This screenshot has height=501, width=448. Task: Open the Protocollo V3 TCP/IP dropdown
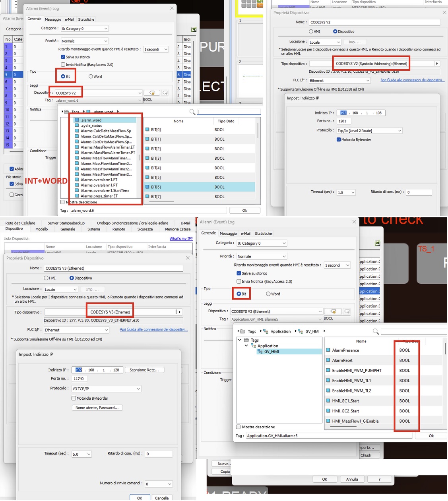coord(107,389)
